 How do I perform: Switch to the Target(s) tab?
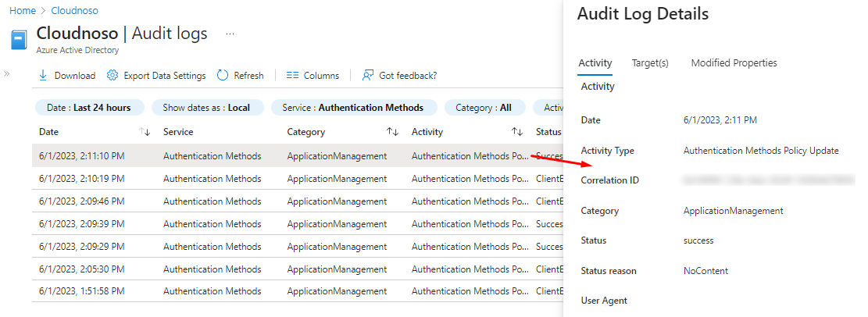pyautogui.click(x=650, y=63)
